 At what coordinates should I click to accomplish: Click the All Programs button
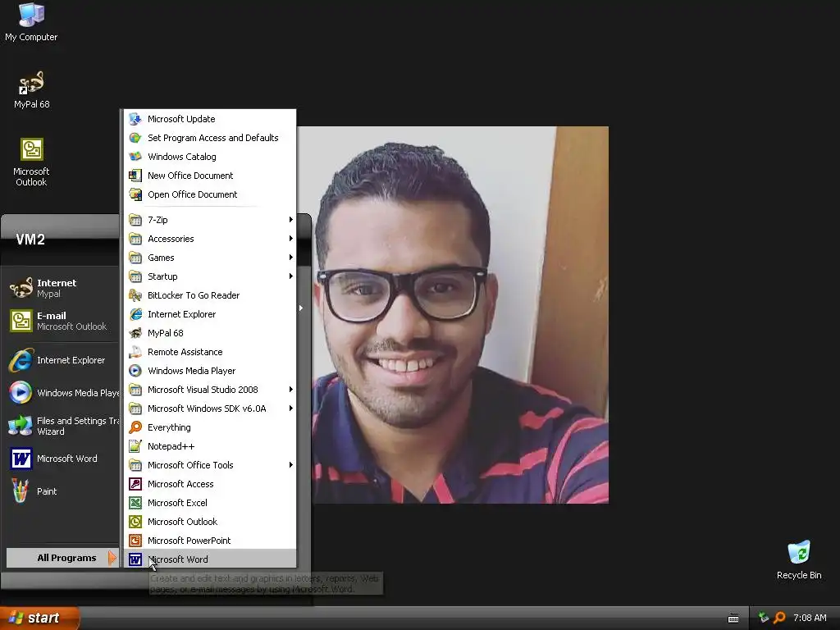pyautogui.click(x=62, y=558)
